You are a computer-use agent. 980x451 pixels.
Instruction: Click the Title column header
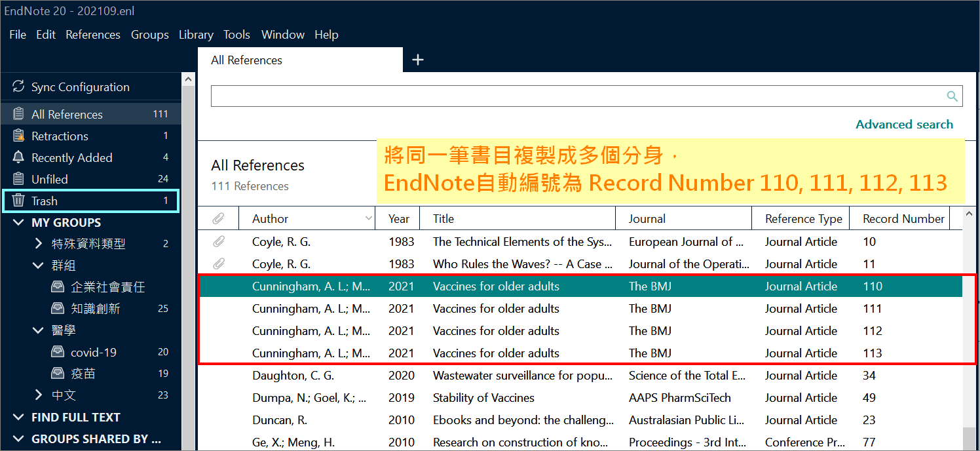point(518,218)
